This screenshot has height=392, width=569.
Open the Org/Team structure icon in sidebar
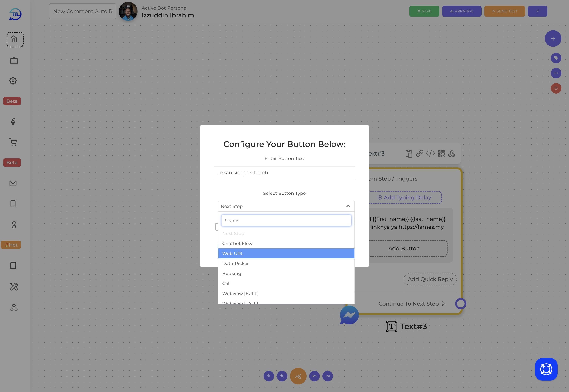pyautogui.click(x=14, y=308)
